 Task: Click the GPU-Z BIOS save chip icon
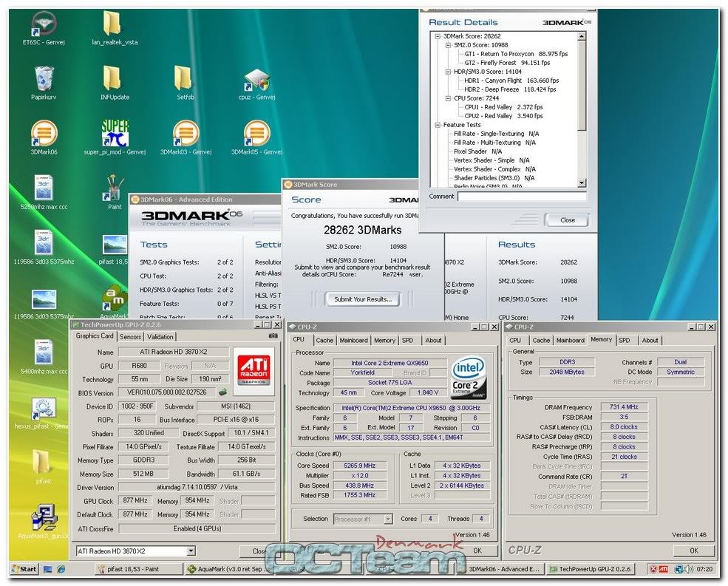tap(223, 392)
